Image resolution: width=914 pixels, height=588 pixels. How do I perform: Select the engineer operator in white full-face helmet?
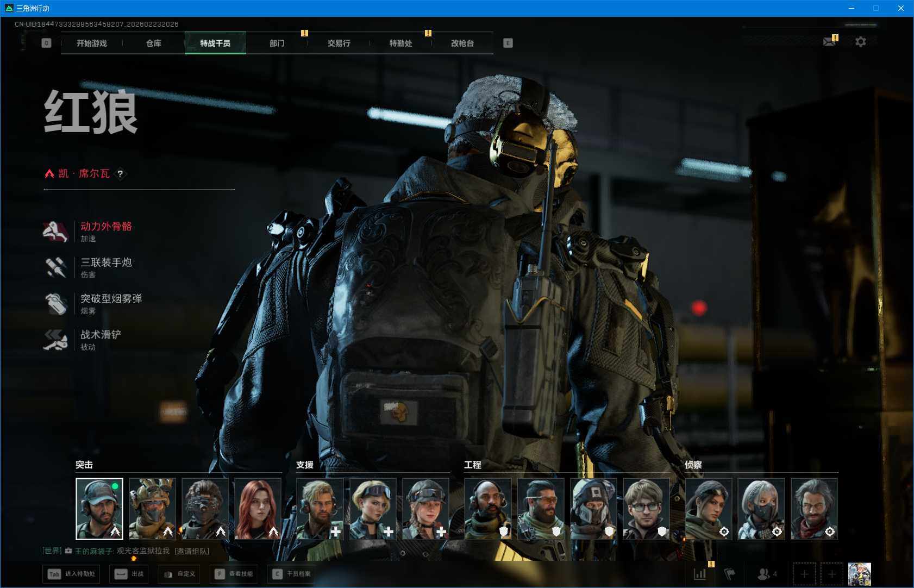coord(594,509)
